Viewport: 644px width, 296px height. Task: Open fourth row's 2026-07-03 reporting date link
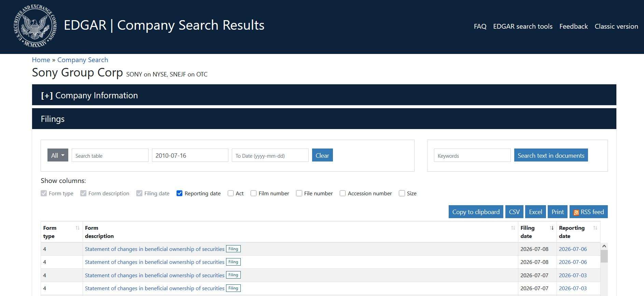coord(573,288)
